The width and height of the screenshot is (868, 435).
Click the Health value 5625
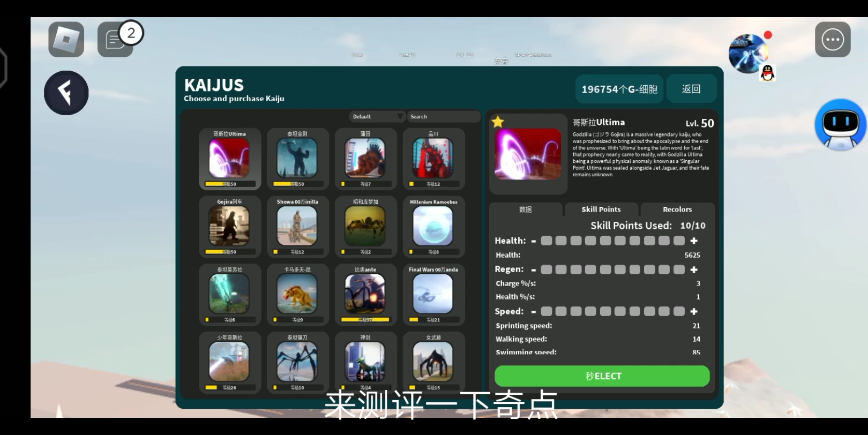point(692,255)
